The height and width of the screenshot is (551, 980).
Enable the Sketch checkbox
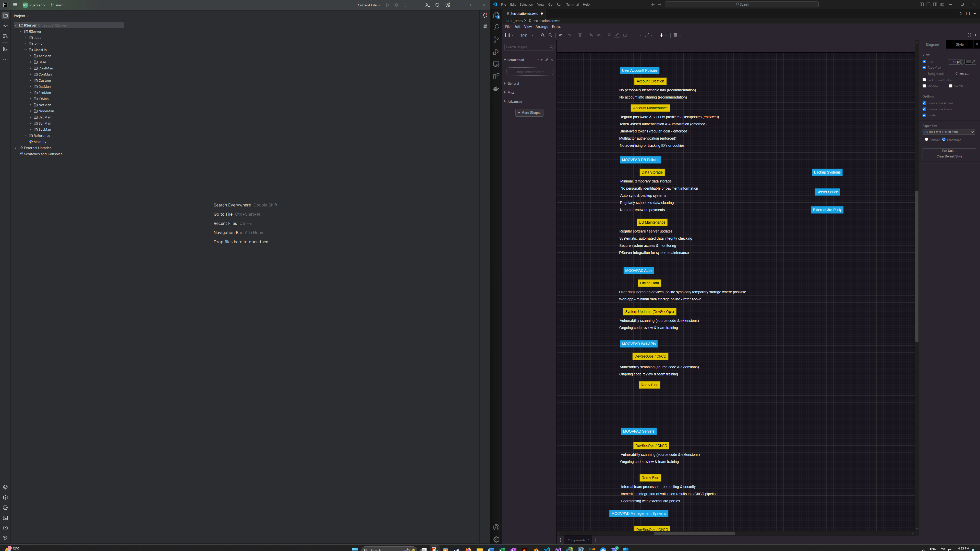pyautogui.click(x=951, y=86)
